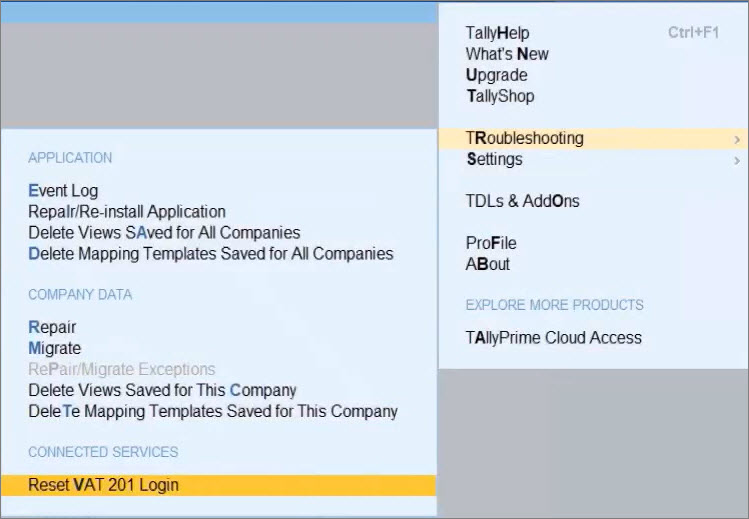
Task: Click the highlighted Reset VAT 201 Login
Action: (x=218, y=485)
